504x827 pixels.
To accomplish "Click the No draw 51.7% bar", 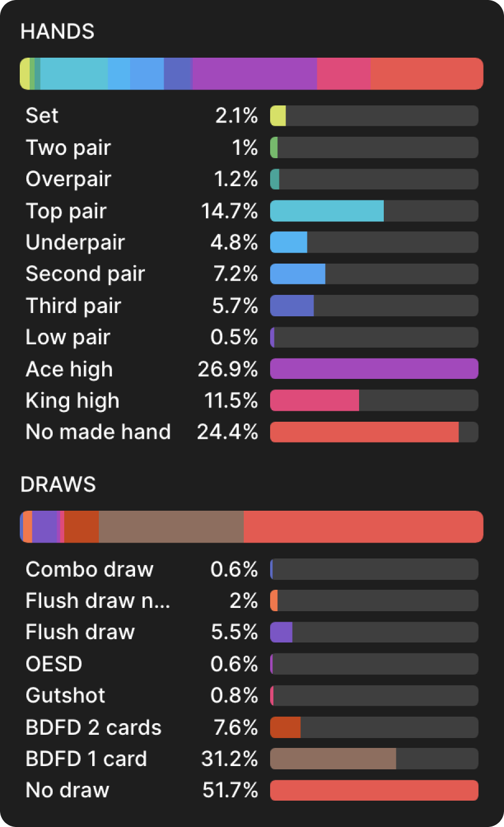I will pos(374,791).
